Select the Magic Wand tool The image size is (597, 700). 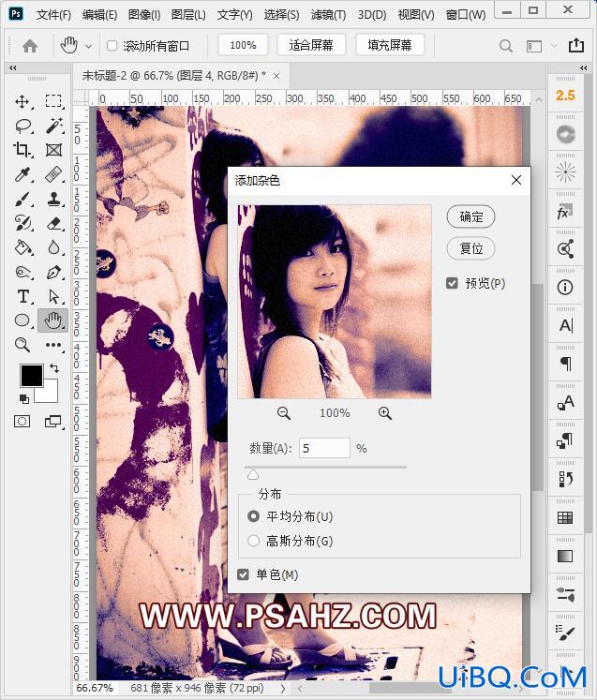53,127
